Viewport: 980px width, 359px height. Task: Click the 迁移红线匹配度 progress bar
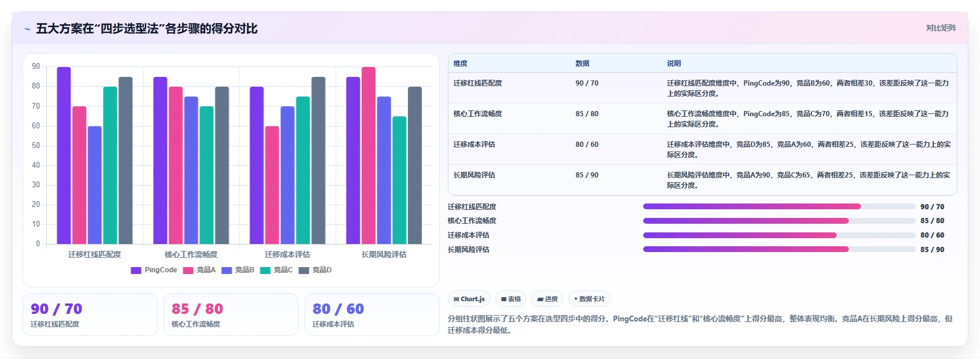pos(779,206)
